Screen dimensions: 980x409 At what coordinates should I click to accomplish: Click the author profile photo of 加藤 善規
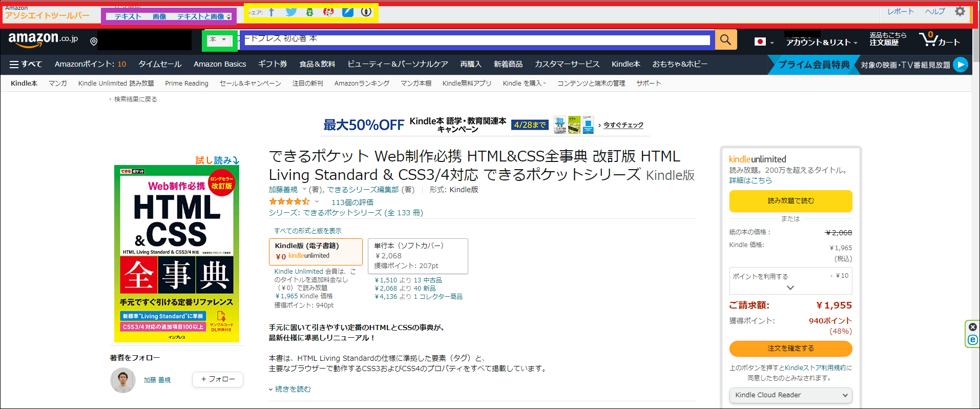click(x=123, y=380)
